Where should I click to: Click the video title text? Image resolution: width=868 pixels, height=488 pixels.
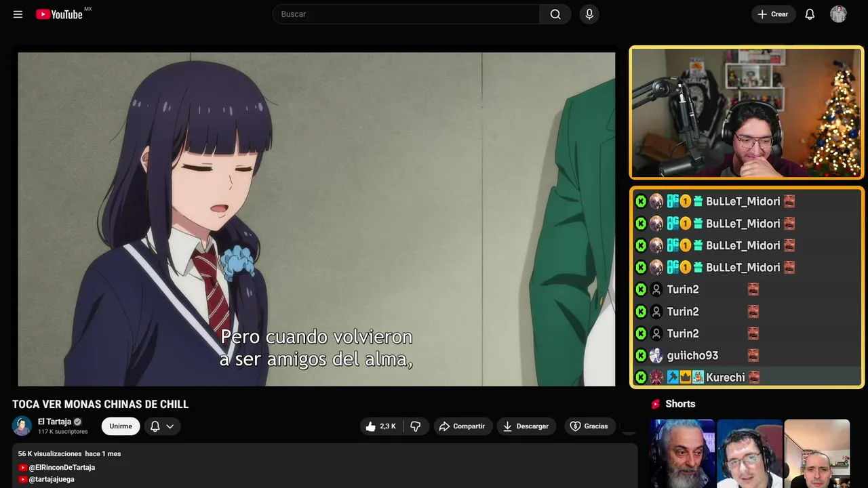tap(100, 405)
